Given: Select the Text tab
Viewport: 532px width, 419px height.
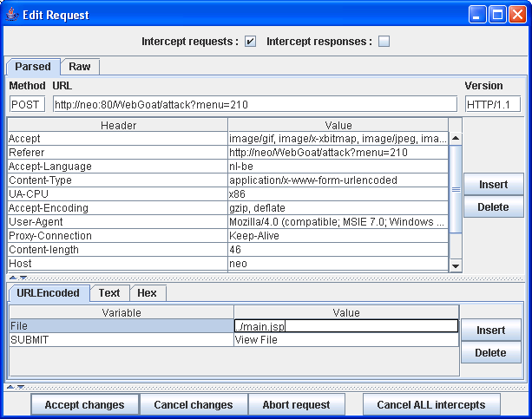Looking at the screenshot, I should 109,293.
